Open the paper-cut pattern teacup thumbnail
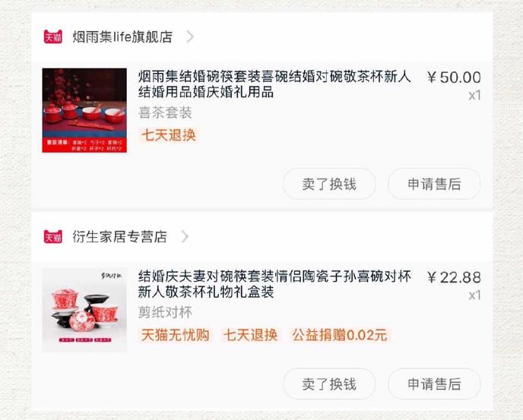 (84, 310)
